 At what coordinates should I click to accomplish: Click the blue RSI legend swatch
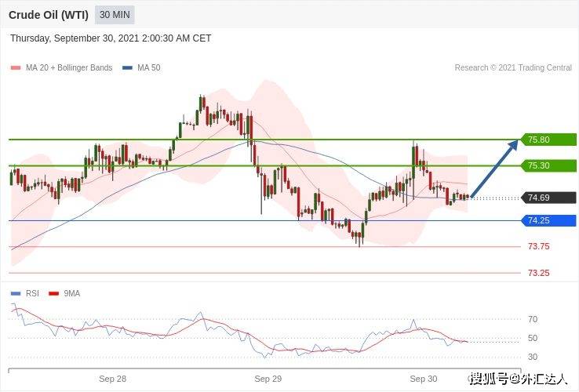click(x=16, y=294)
